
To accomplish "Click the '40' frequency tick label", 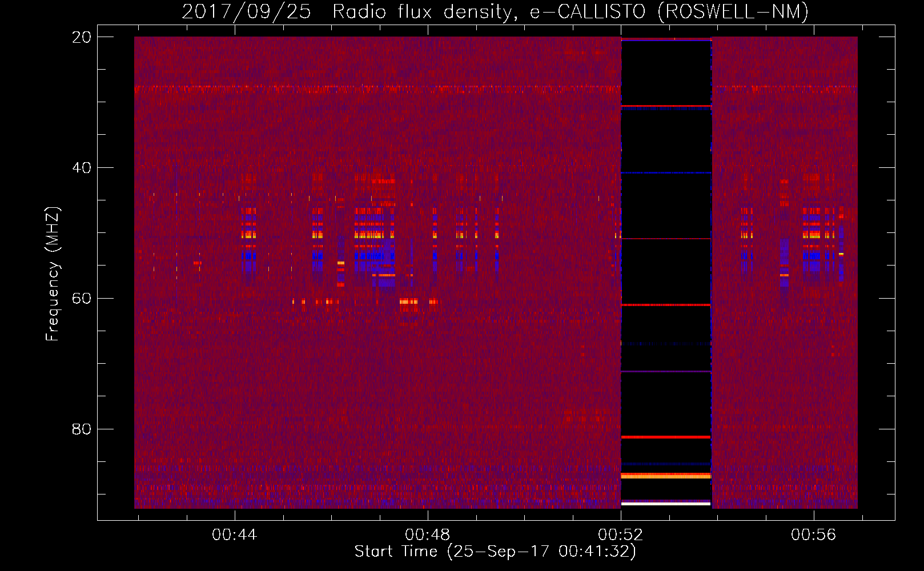I will coord(82,168).
